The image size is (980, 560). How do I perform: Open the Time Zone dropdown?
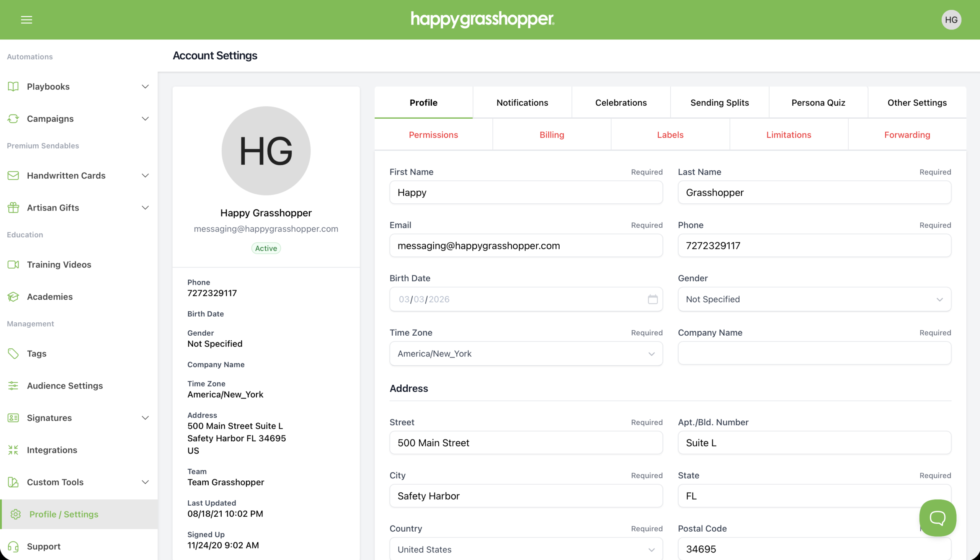(525, 353)
